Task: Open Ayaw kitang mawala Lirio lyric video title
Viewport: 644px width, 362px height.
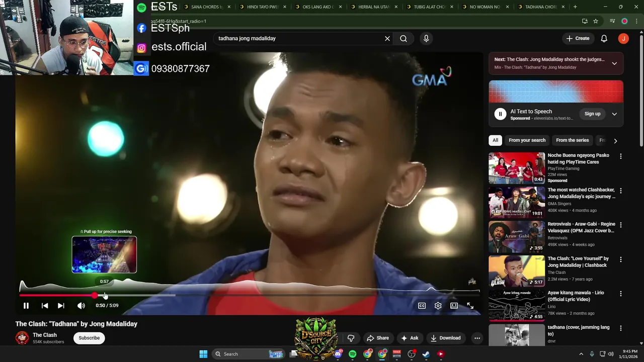Action: click(x=576, y=296)
